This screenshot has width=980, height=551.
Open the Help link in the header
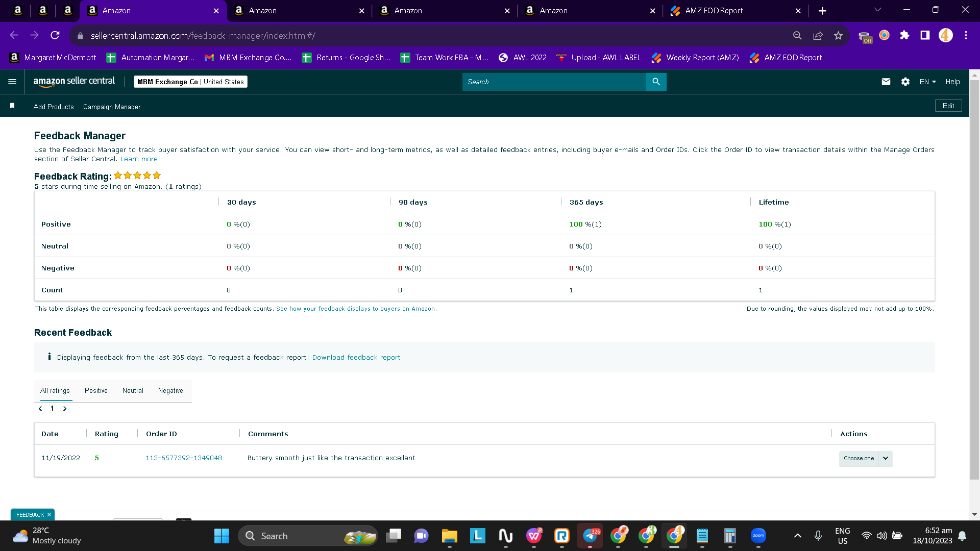[x=952, y=82]
